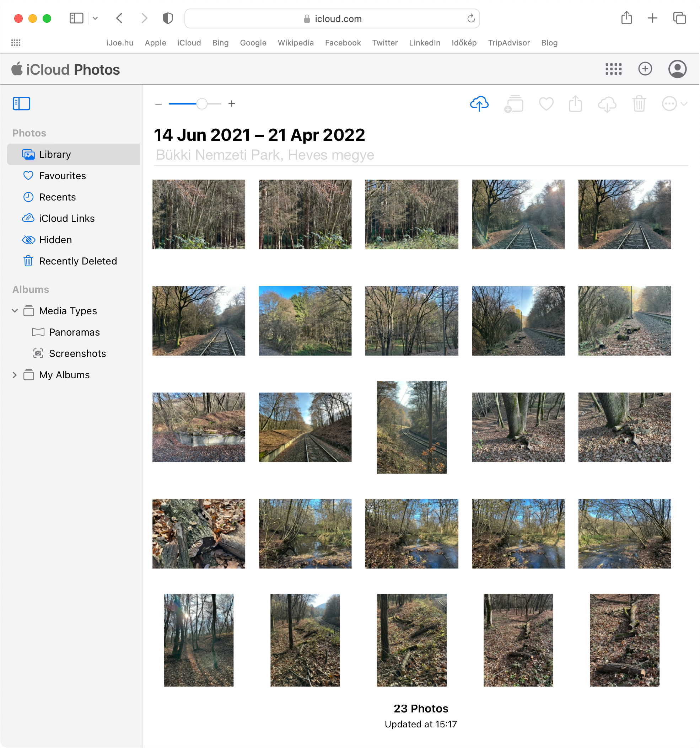The image size is (700, 748).
Task: Open the LinkedIn bookmark
Action: (425, 43)
